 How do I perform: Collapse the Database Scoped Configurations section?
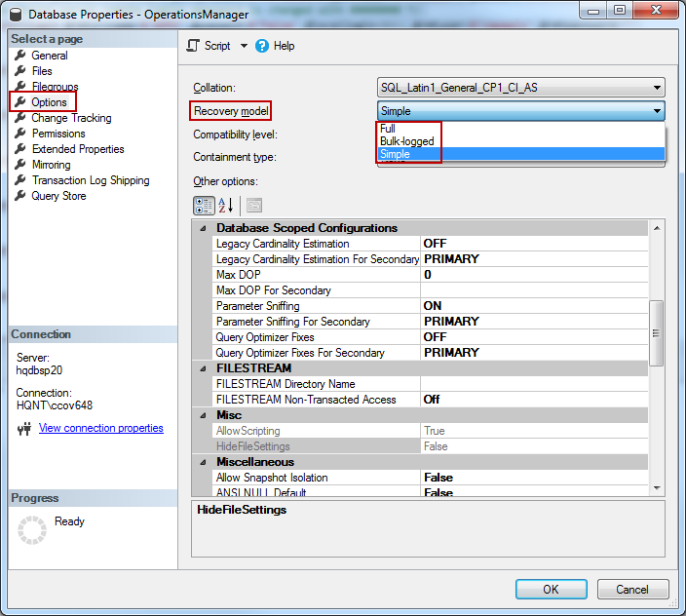click(x=204, y=228)
